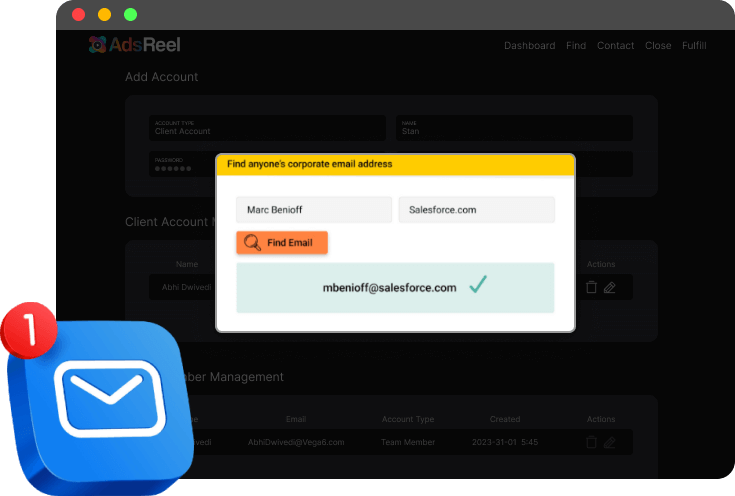Delete the Abhi Dwivedi client account row
Viewport: 735px width, 496px height.
click(592, 287)
